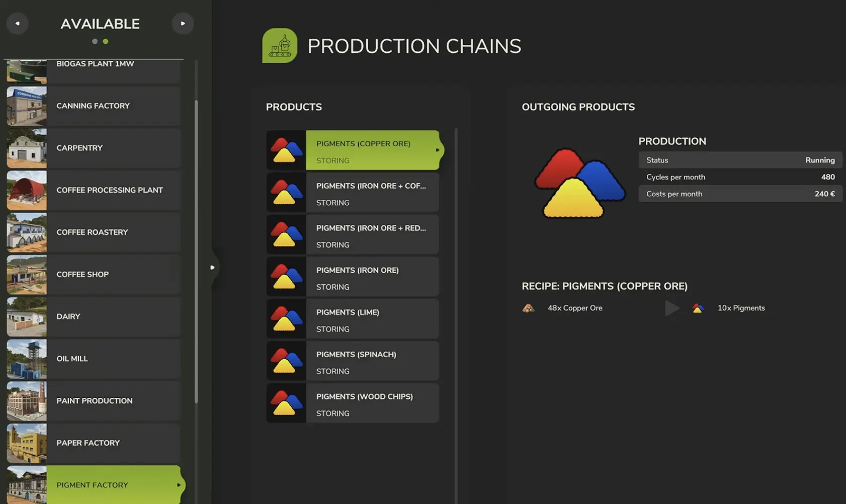Click Canning Factory building thumbnail
The image size is (846, 504).
pyautogui.click(x=27, y=106)
